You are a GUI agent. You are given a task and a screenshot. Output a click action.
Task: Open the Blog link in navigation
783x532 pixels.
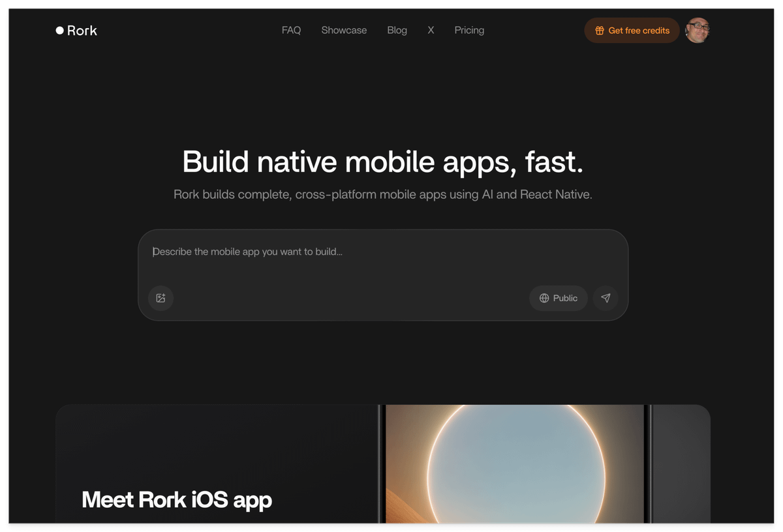pos(397,30)
